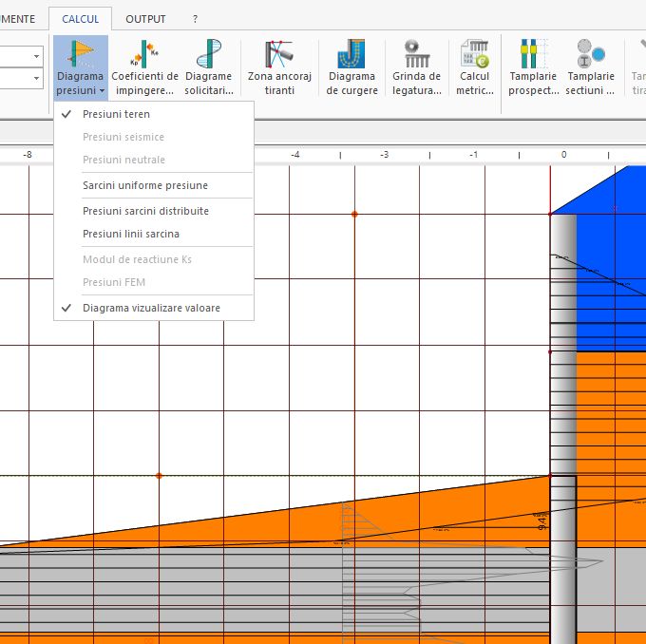Open the ? help tab
The height and width of the screenshot is (644, 646).
[x=195, y=19]
